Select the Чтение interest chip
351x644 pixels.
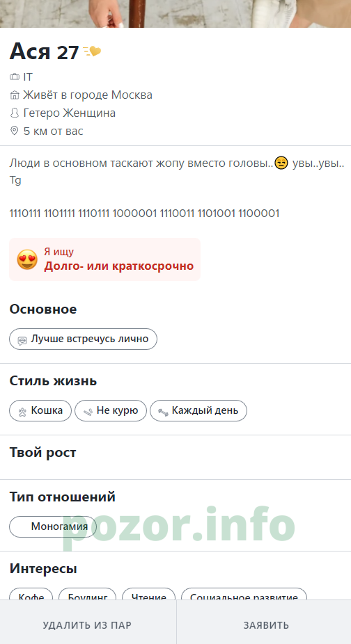[148, 594]
